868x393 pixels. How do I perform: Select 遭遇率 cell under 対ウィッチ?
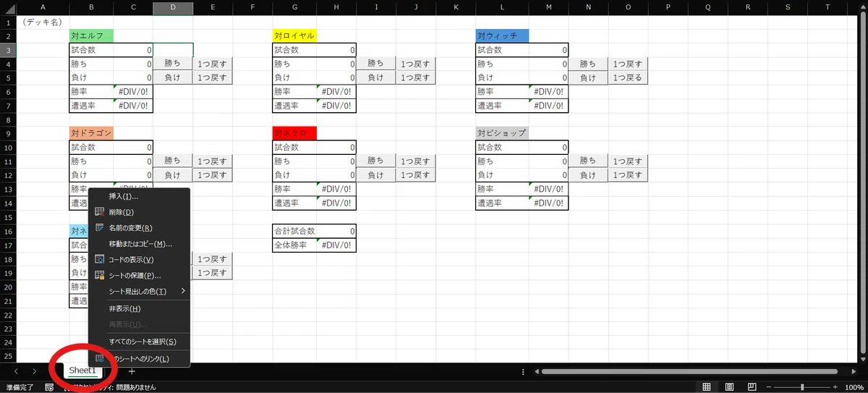pos(502,106)
